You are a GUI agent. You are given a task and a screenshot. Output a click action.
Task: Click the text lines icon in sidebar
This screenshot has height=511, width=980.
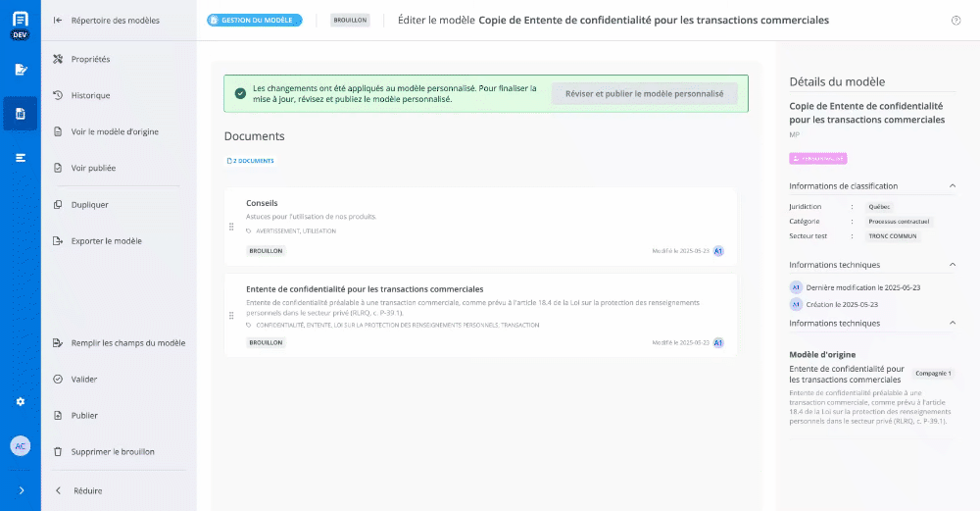click(x=21, y=157)
